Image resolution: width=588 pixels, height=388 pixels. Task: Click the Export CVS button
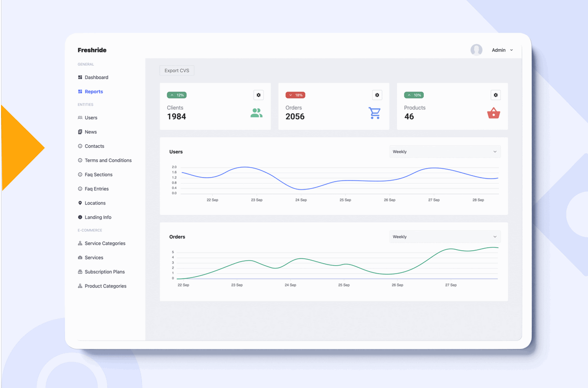point(177,71)
